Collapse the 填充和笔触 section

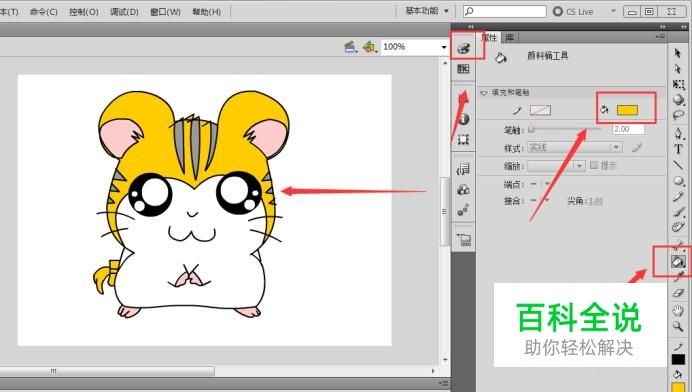tap(484, 93)
